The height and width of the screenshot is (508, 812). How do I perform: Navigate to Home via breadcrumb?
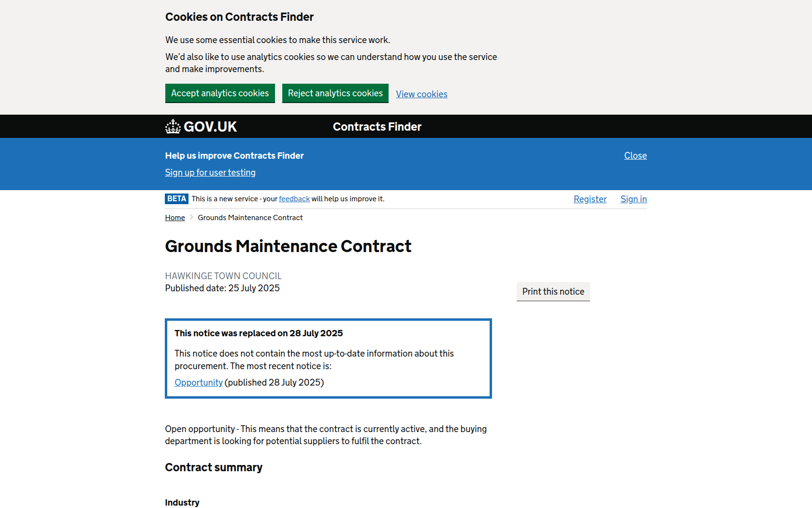[175, 218]
